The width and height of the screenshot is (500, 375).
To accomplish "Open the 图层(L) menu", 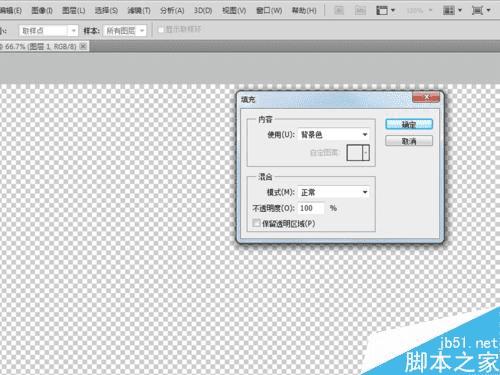I will coord(74,10).
